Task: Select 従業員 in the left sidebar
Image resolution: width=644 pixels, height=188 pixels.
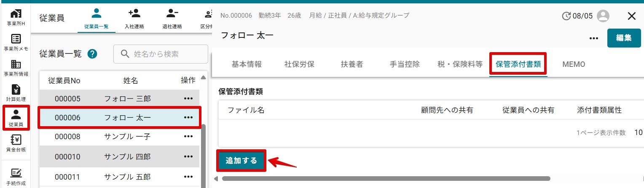Action: (16, 118)
